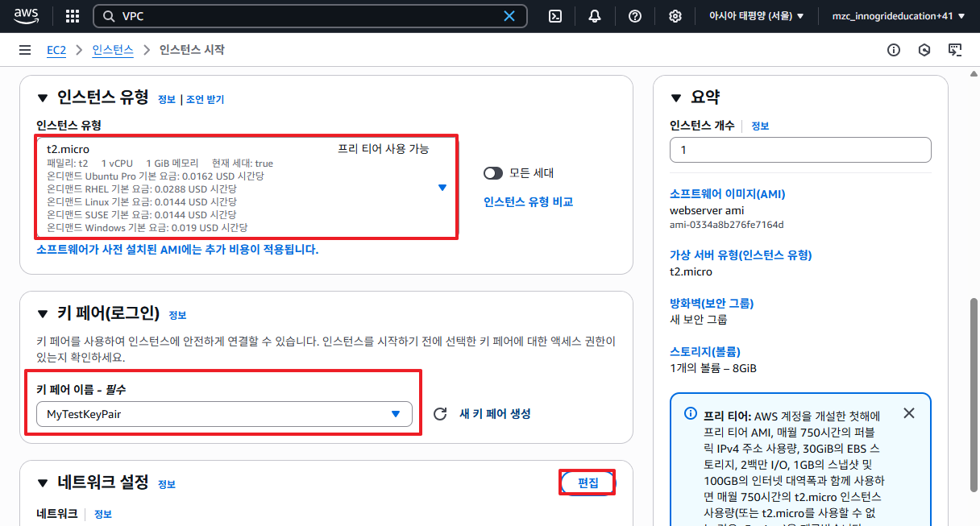The height and width of the screenshot is (526, 980).
Task: Go to the 인스턴스 breadcrumb link
Action: [113, 50]
